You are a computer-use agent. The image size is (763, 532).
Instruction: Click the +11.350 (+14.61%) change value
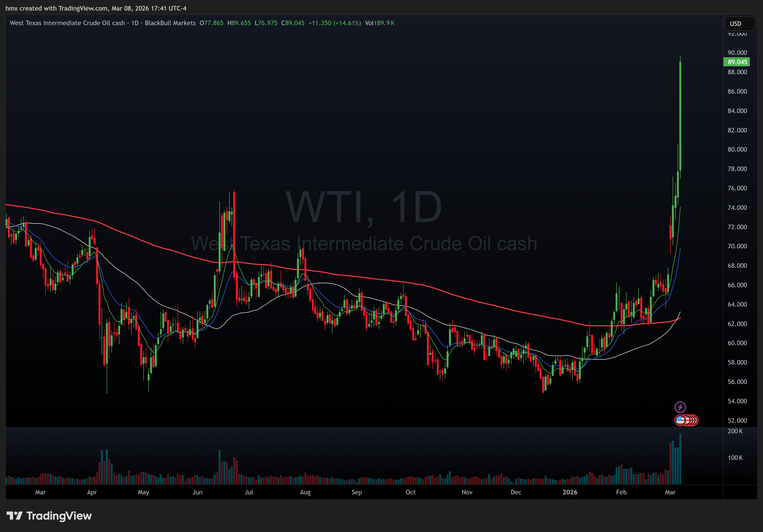(x=334, y=23)
